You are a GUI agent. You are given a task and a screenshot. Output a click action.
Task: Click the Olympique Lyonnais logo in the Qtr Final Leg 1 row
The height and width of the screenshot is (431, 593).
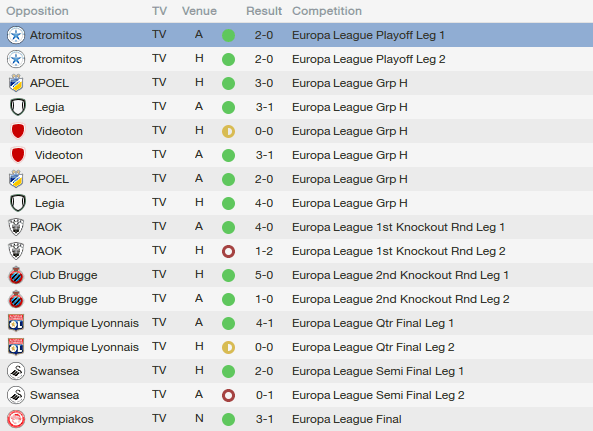[16, 323]
